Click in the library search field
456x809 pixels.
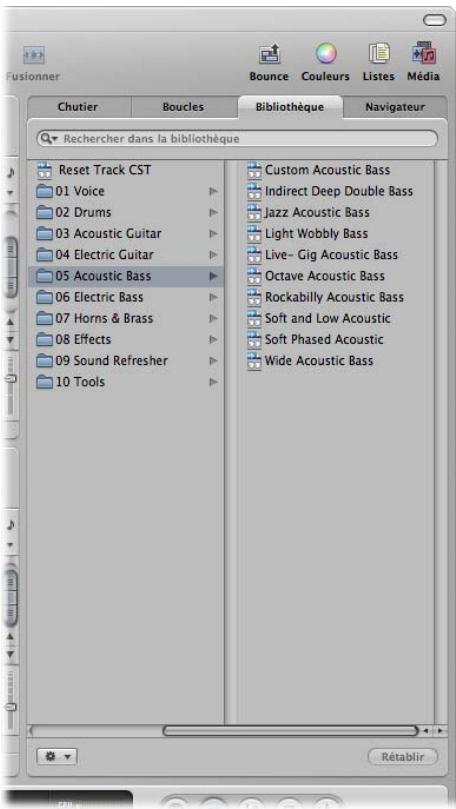pos(237,139)
